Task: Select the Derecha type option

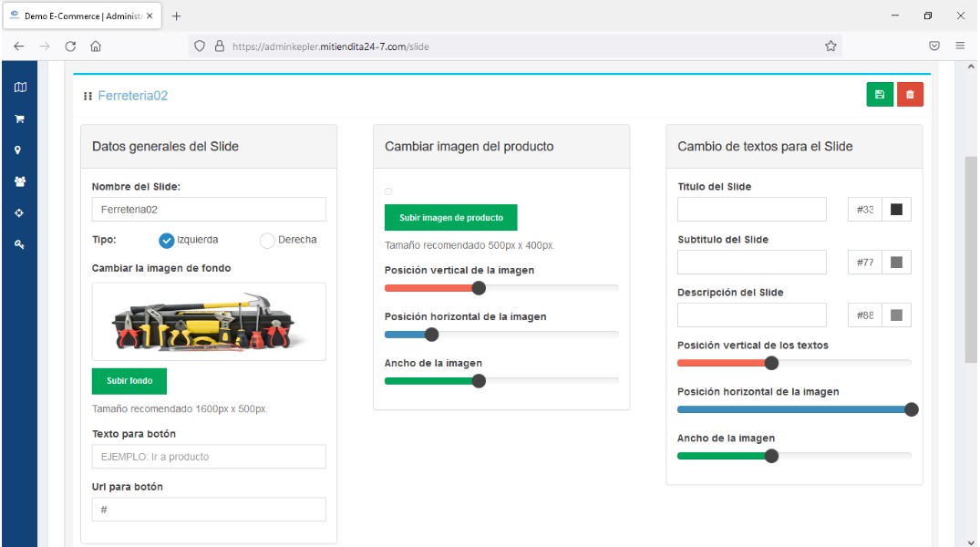Action: coord(267,241)
